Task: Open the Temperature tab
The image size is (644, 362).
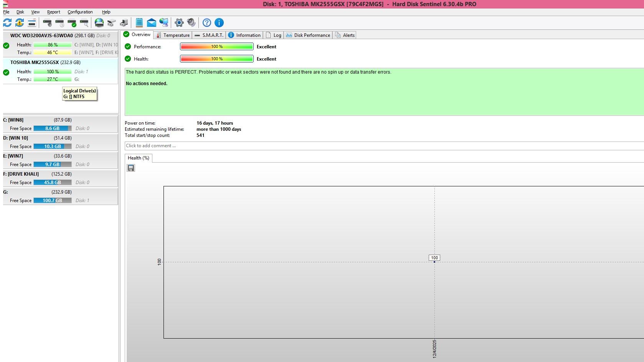Action: click(173, 35)
